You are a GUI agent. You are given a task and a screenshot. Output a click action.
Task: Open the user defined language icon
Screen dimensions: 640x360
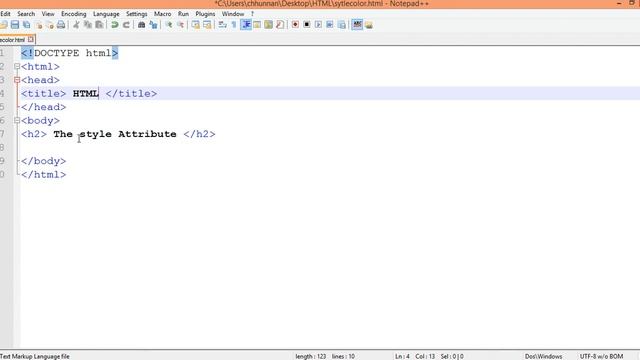(257, 25)
